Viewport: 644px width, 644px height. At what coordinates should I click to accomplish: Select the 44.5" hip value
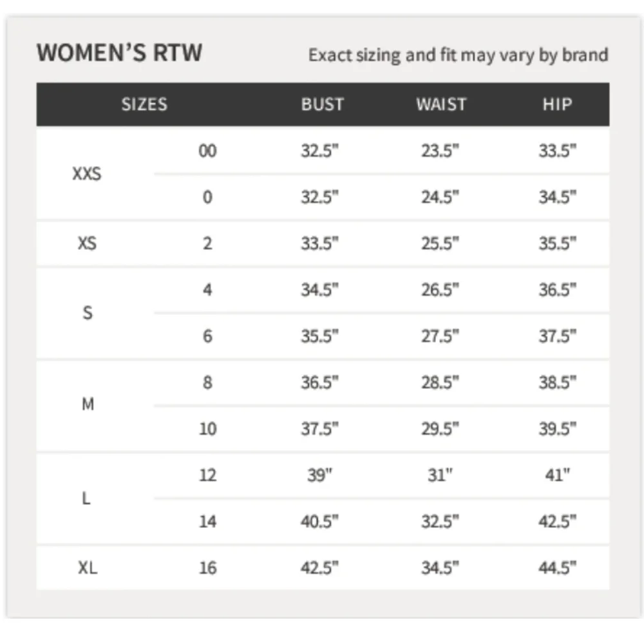(x=557, y=567)
